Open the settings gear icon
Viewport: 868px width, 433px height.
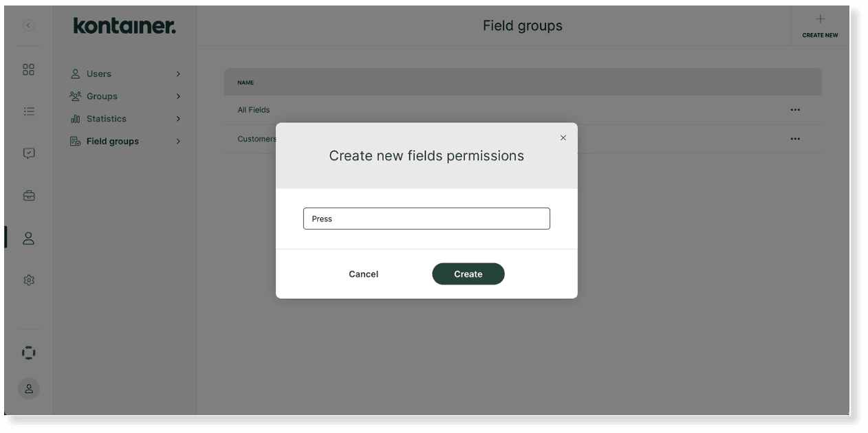pyautogui.click(x=28, y=280)
